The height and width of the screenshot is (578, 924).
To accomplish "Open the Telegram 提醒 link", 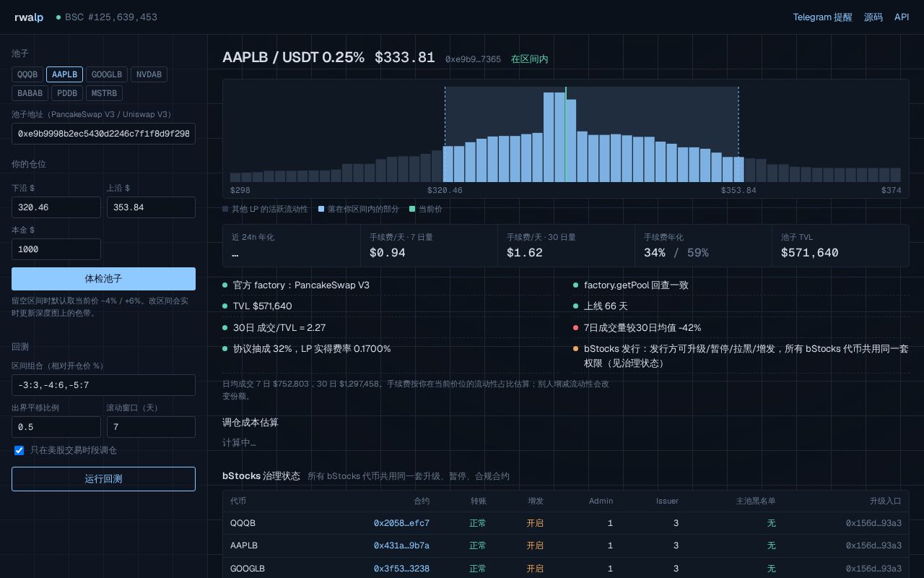I will [822, 17].
